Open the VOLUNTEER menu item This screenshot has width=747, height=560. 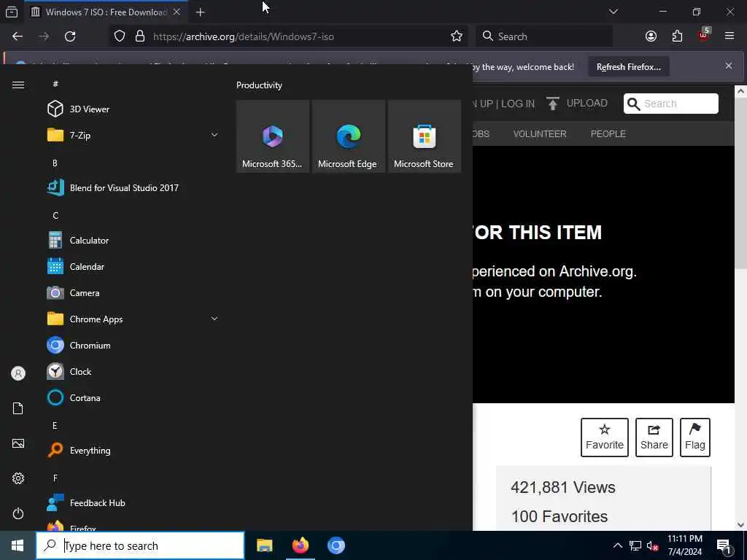tap(540, 134)
